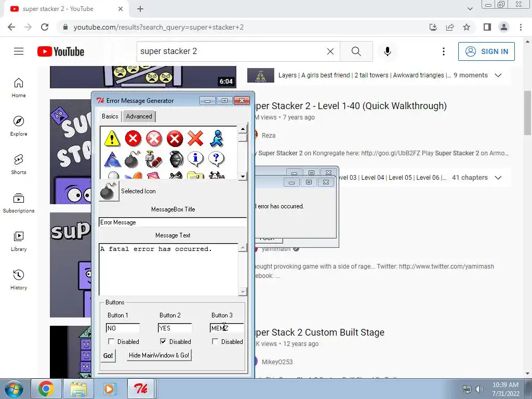This screenshot has width=532, height=399.
Task: Open Super Stacker 2 Level 1-40 video title
Action: 351,106
